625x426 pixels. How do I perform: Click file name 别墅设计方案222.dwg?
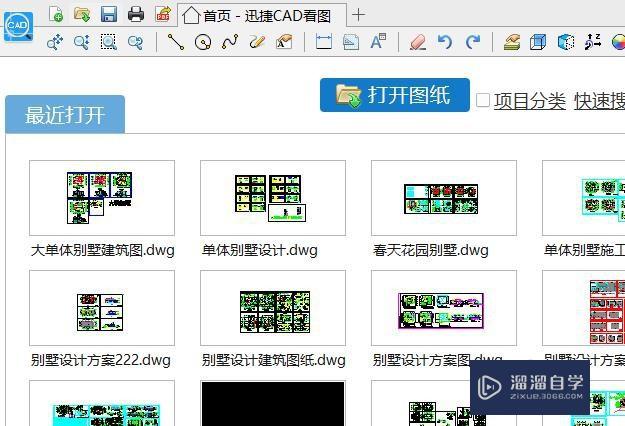(x=101, y=360)
